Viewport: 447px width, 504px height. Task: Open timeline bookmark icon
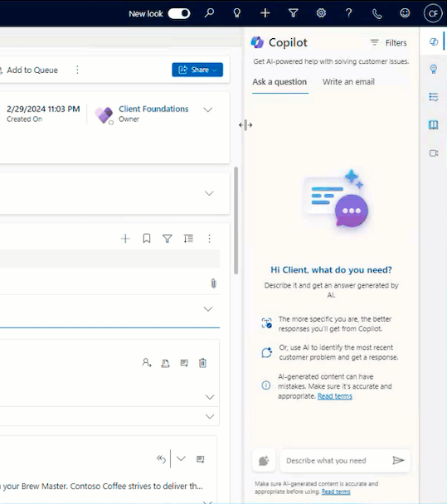coord(147,239)
